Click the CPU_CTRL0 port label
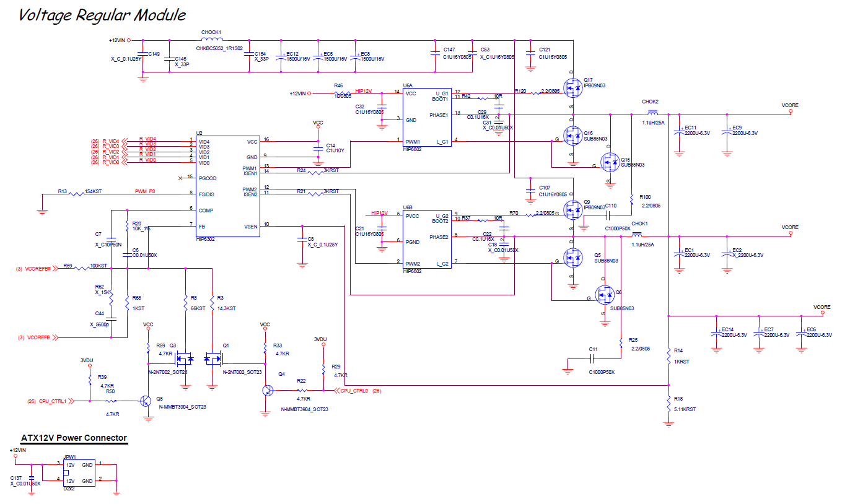The height and width of the screenshot is (504, 850). click(354, 391)
